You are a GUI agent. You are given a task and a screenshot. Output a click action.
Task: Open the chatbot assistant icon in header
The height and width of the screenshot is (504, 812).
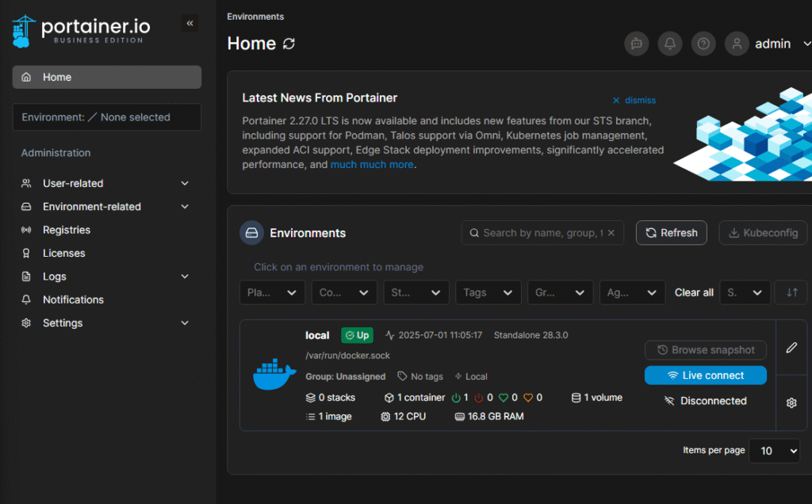point(637,44)
